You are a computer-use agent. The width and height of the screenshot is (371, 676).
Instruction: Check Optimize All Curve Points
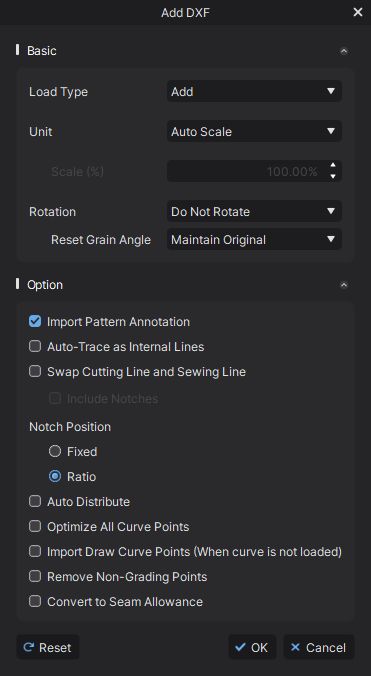pyautogui.click(x=35, y=526)
